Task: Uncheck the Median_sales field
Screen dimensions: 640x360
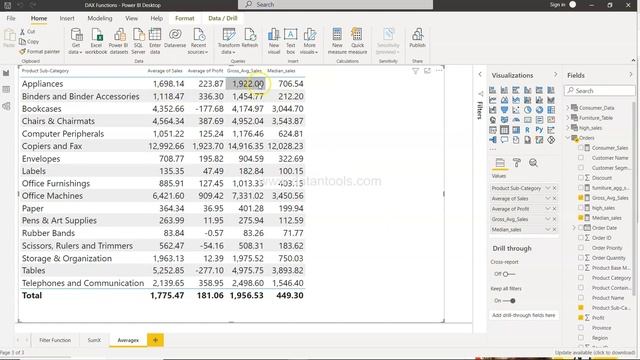Action: (x=580, y=218)
